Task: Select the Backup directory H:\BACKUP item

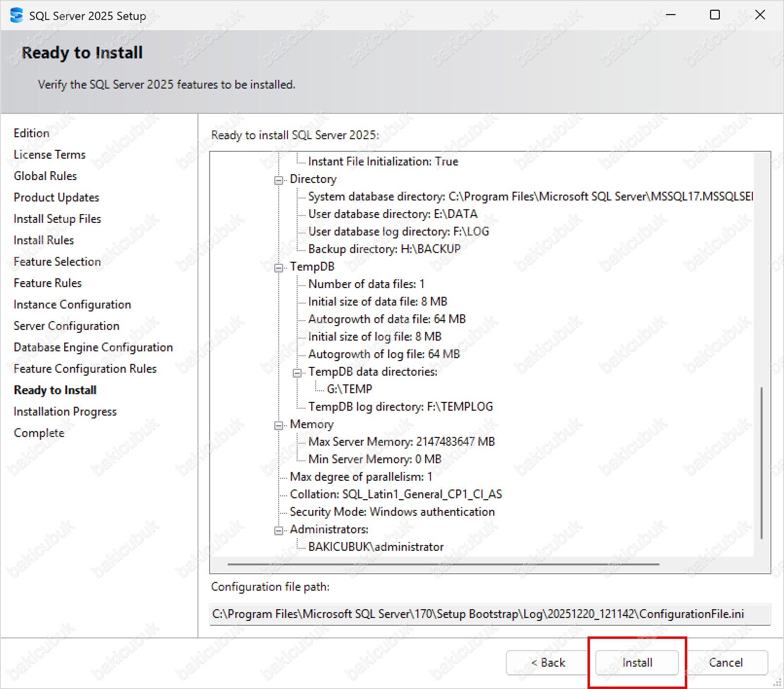Action: pos(384,249)
